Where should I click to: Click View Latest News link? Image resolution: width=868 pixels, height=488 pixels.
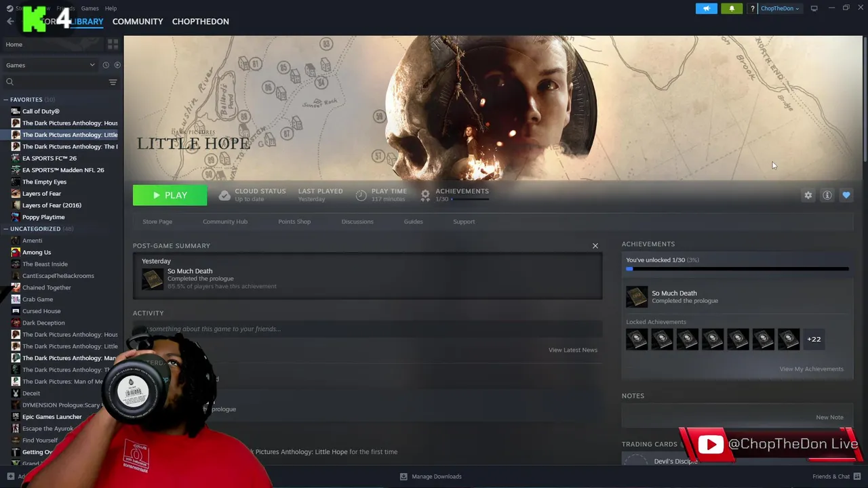[573, 350]
